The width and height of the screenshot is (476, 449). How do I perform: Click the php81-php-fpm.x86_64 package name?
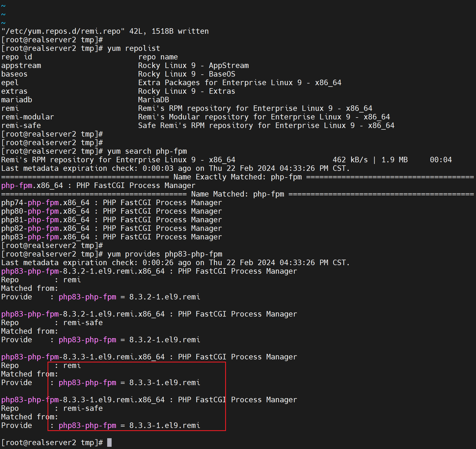[45, 220]
